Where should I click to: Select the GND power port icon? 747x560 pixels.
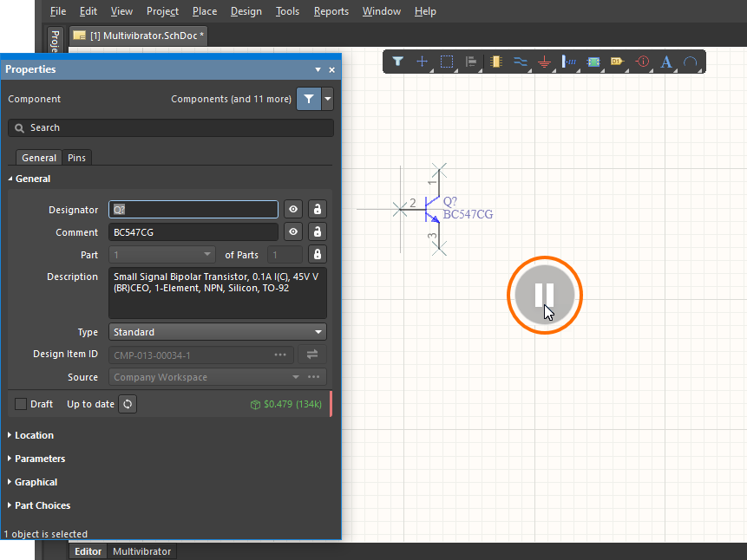tap(544, 62)
